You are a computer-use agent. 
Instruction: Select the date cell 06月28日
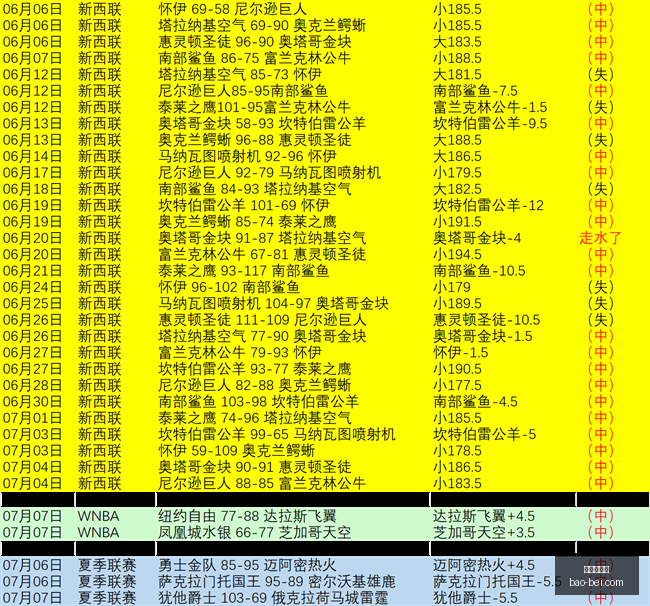[x=32, y=385]
